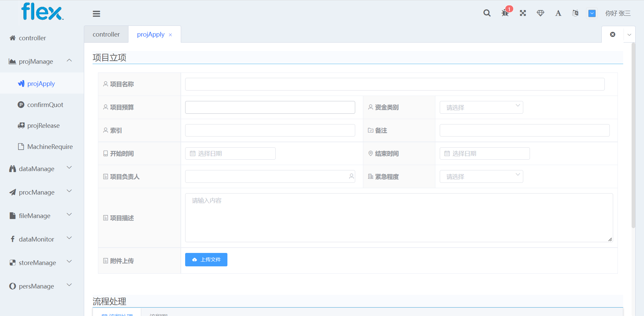Switch language via translate icon

point(575,13)
